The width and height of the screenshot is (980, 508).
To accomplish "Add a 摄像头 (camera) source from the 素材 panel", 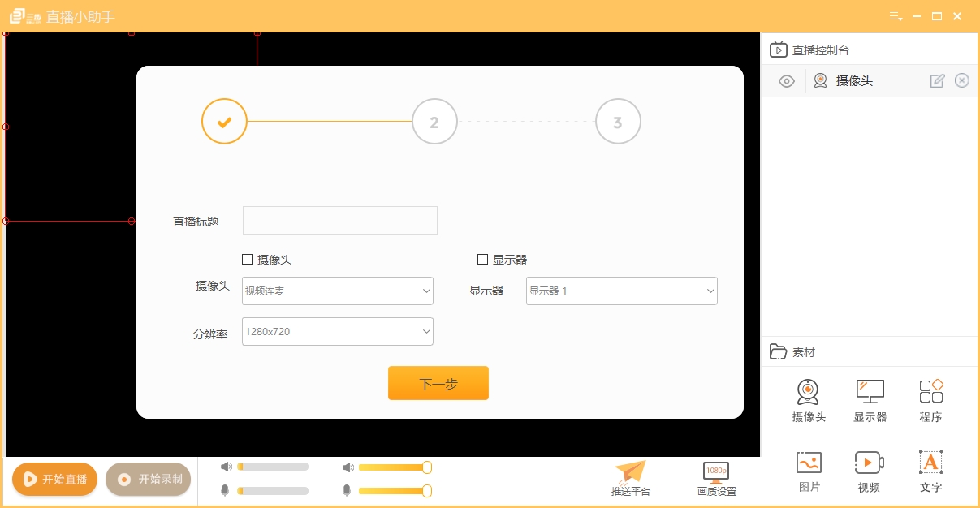I will 808,400.
